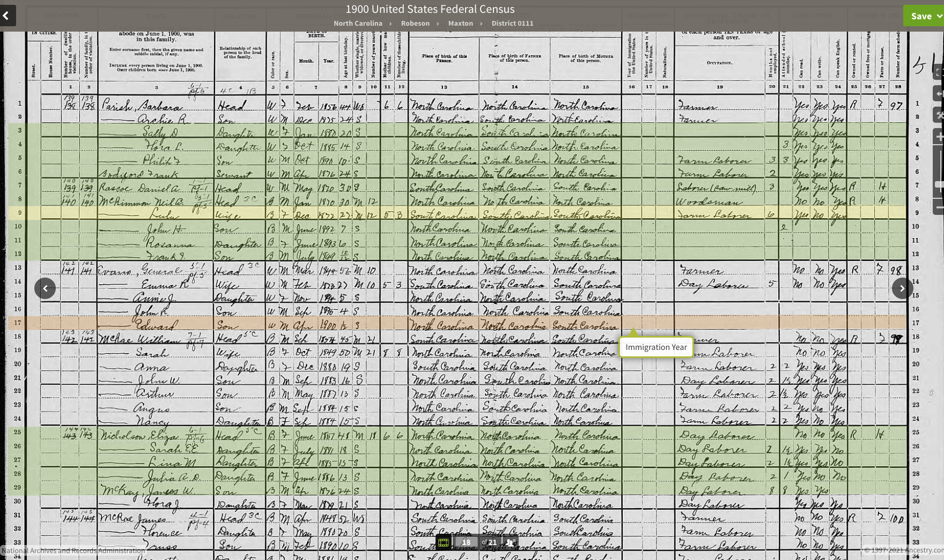Open Robeson county breadcrumb

coord(415,23)
